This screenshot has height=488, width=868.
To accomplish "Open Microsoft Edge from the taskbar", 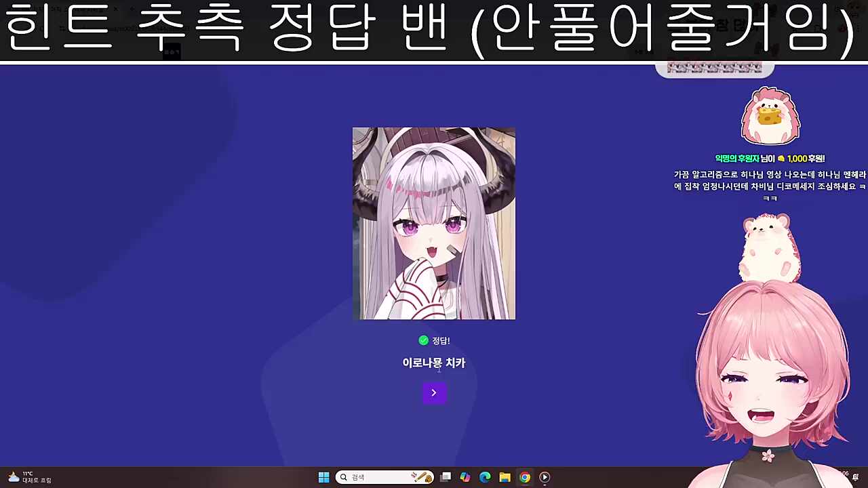I will click(x=485, y=477).
